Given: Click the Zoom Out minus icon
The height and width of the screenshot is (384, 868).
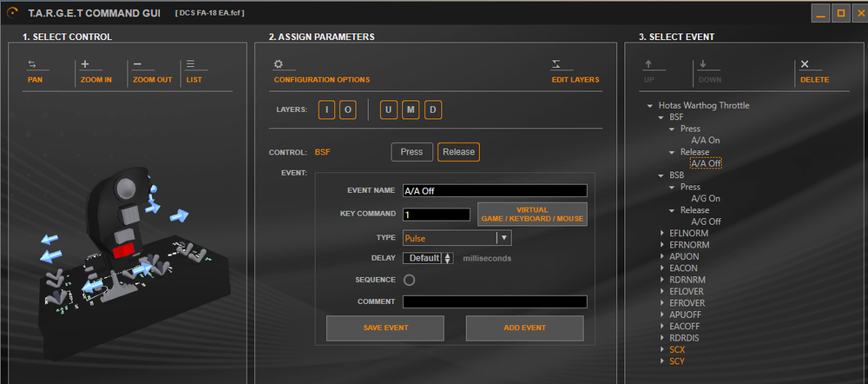Looking at the screenshot, I should pos(136,65).
